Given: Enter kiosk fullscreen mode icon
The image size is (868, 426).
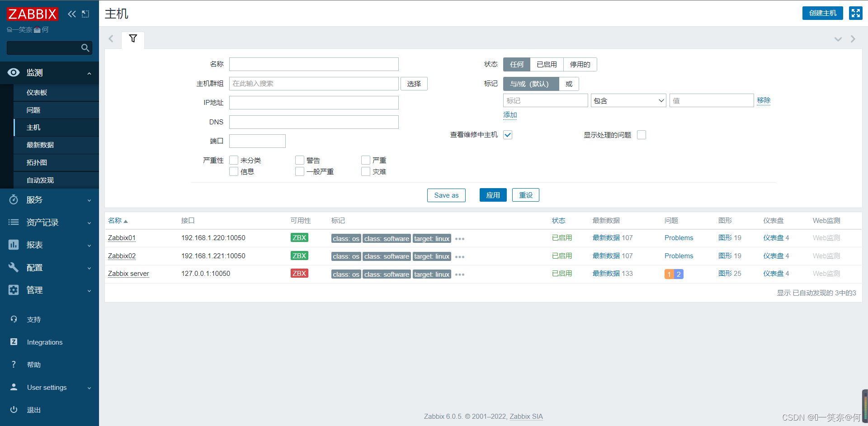Looking at the screenshot, I should pos(856,13).
